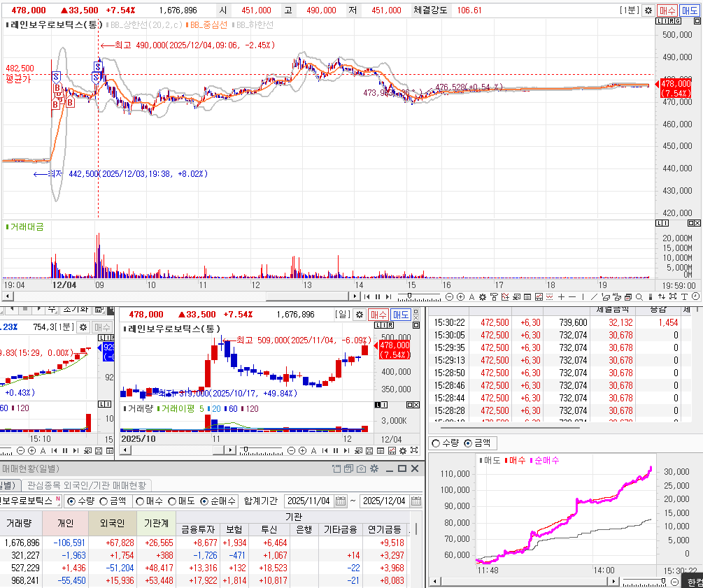Click the blue 매도 (sell) button on main chart
Screen dimensions: 703x588
(690, 10)
